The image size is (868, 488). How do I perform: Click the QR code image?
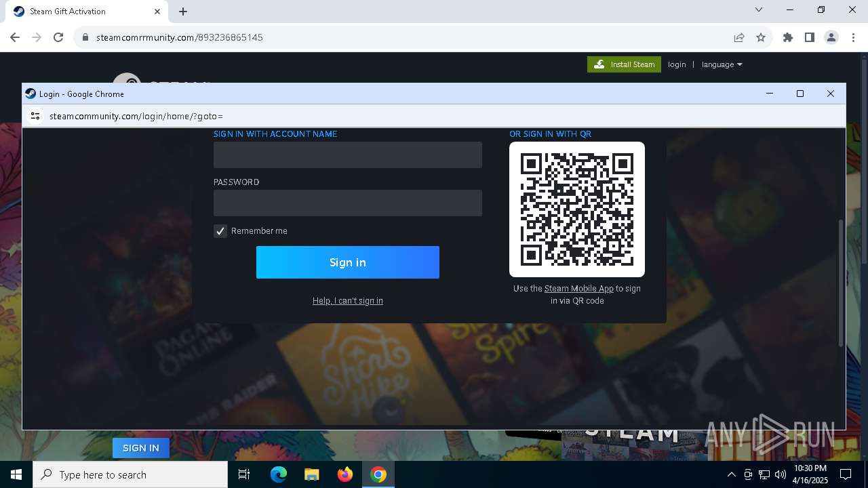tap(577, 209)
